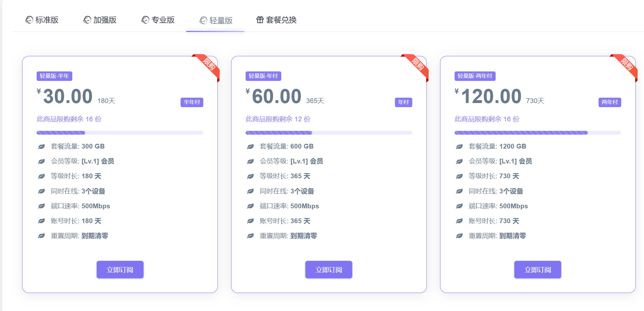
Task: Click 立即订阅 on the 60.00 yearly plan
Action: click(329, 270)
